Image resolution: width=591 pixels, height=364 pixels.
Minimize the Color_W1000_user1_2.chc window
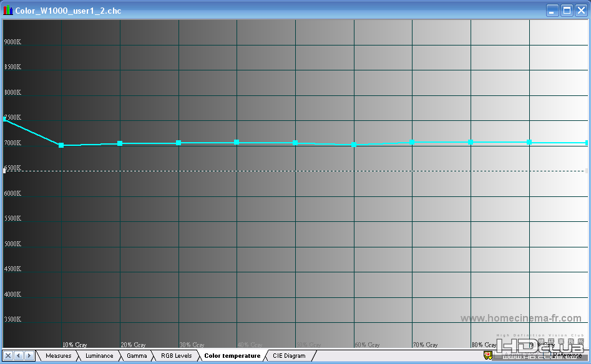[x=552, y=11]
